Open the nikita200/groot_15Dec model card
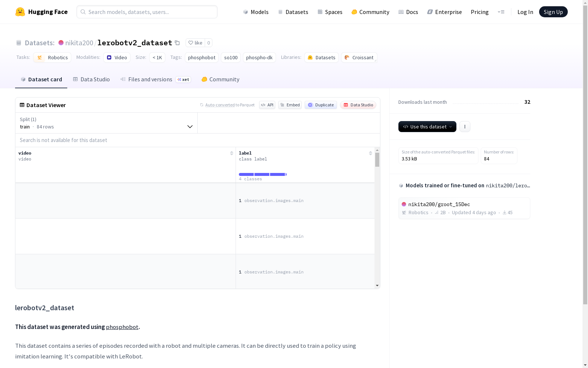 coord(464,208)
